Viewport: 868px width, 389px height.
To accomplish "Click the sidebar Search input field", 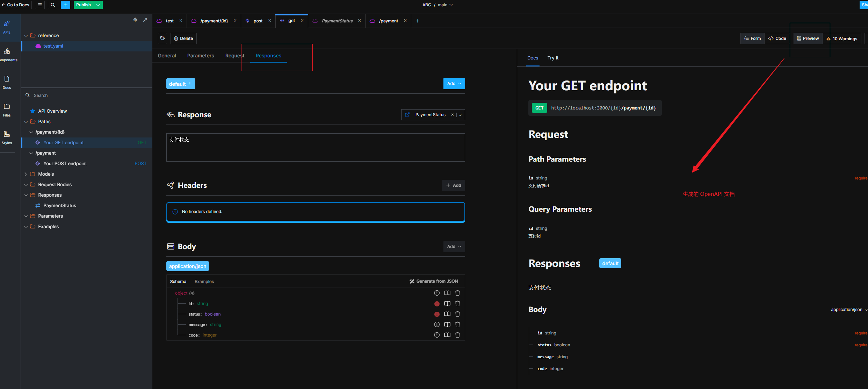I will click(x=87, y=96).
